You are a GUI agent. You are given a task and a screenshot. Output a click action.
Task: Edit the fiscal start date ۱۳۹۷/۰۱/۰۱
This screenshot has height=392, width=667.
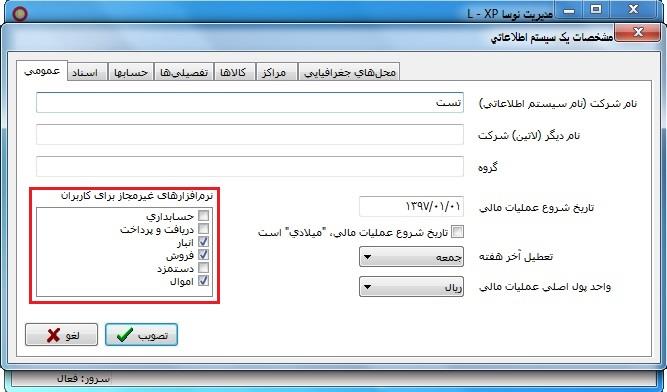(411, 207)
